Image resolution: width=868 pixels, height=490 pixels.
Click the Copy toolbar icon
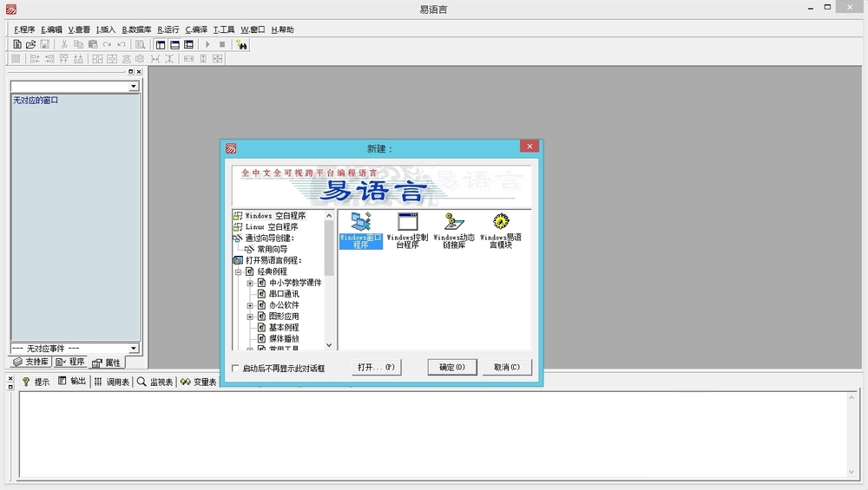[79, 44]
